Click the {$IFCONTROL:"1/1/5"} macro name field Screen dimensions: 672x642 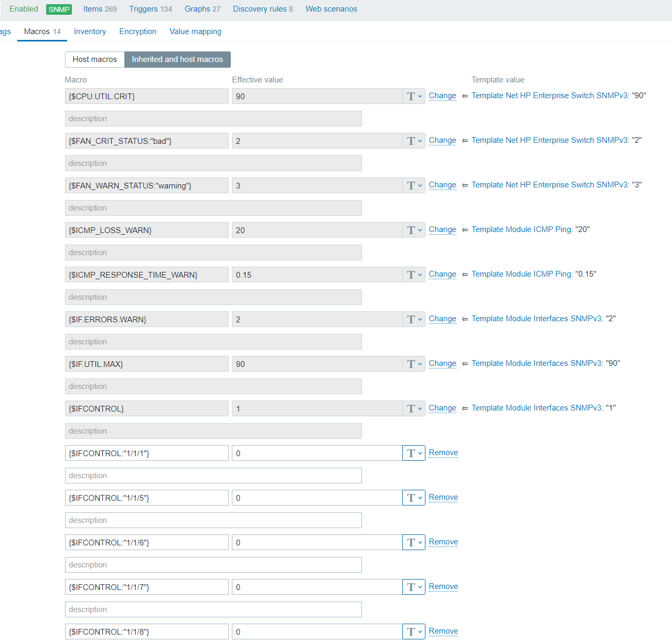[x=147, y=498]
